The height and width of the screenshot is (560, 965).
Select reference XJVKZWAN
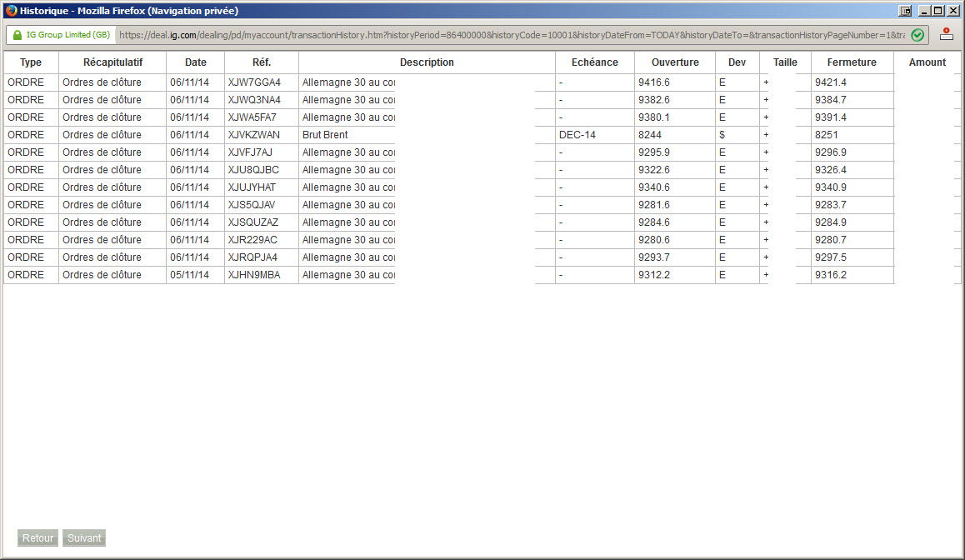(253, 135)
